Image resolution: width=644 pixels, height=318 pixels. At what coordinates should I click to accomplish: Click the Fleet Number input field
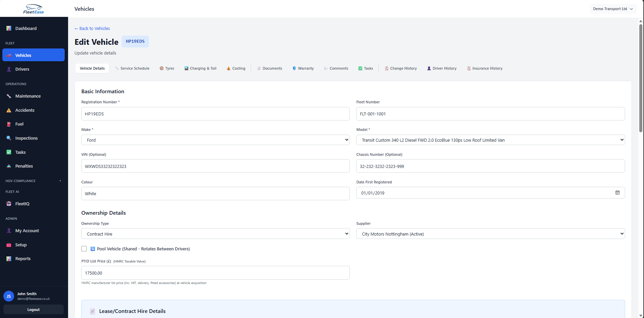(490, 114)
